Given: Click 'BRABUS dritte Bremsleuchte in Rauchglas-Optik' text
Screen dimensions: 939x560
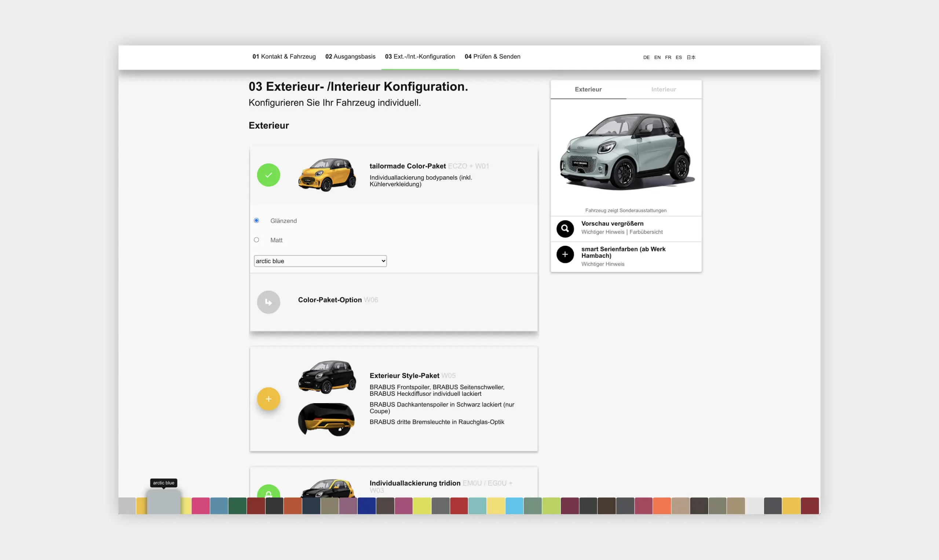Looking at the screenshot, I should (x=436, y=422).
